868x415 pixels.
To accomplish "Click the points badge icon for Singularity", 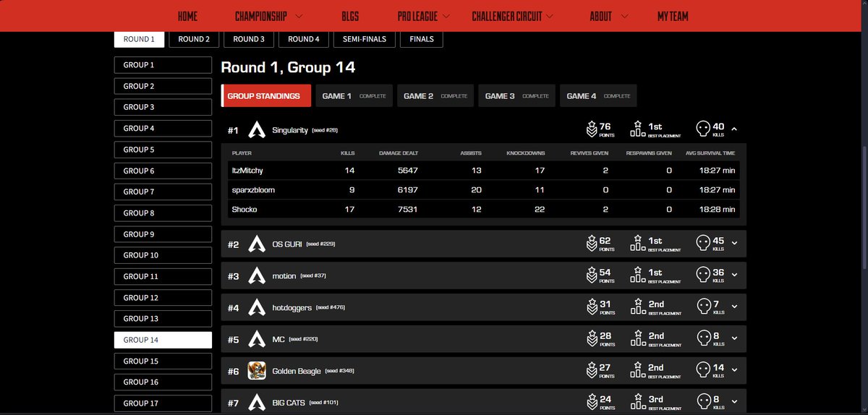I will [x=592, y=130].
